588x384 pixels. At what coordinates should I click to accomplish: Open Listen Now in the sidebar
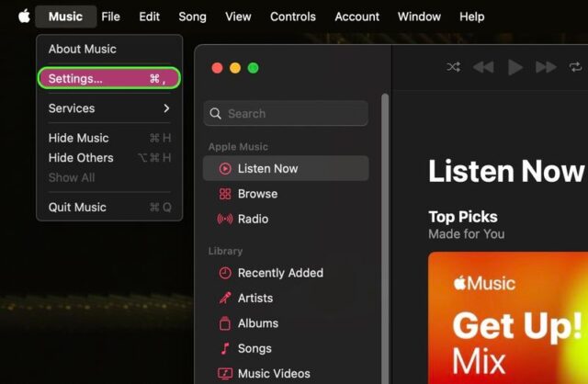286,168
